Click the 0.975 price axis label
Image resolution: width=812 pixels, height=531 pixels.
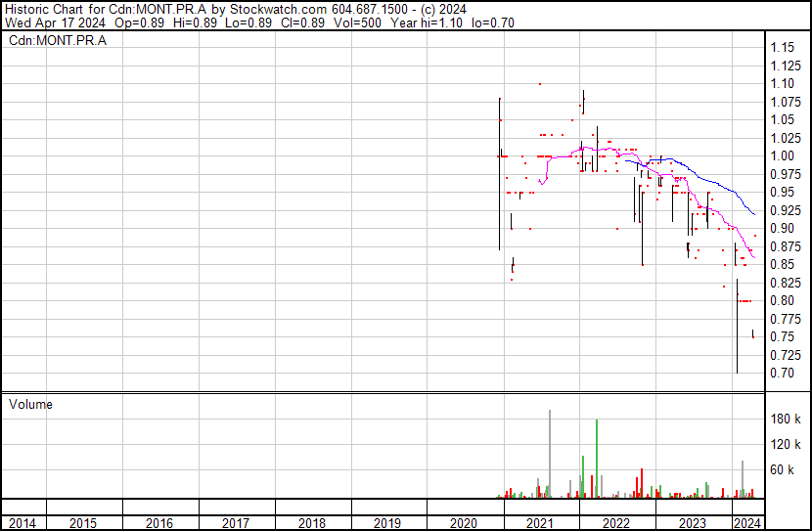click(786, 174)
